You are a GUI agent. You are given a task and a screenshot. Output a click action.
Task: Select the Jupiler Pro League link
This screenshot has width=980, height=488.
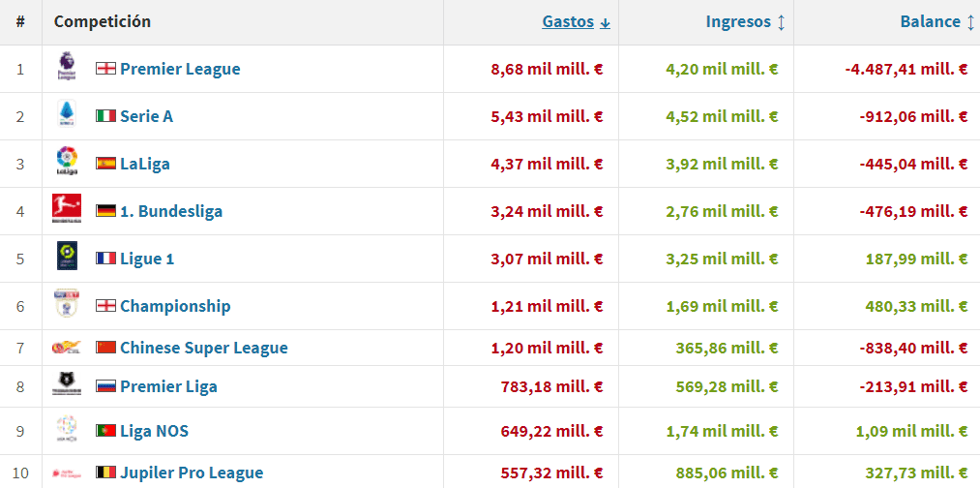click(191, 473)
